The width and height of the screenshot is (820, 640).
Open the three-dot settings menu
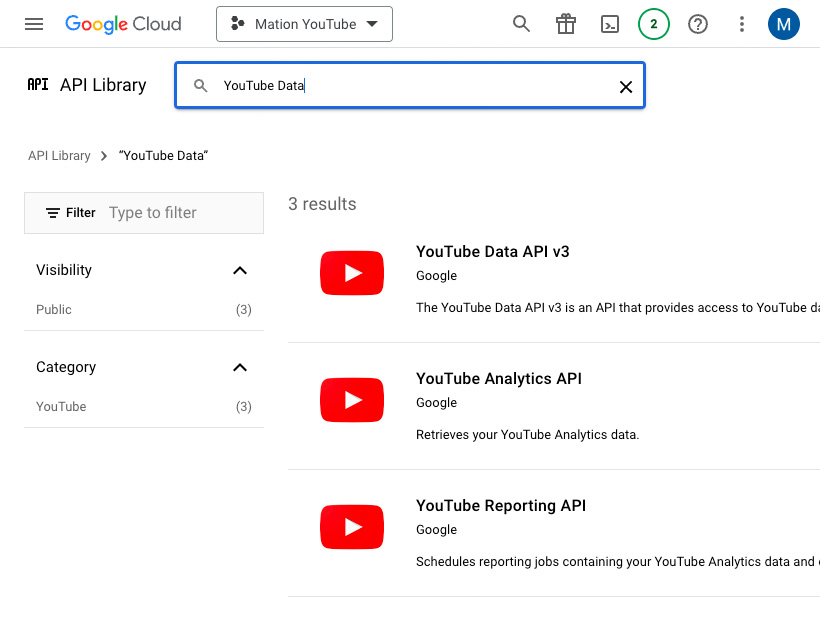point(742,24)
